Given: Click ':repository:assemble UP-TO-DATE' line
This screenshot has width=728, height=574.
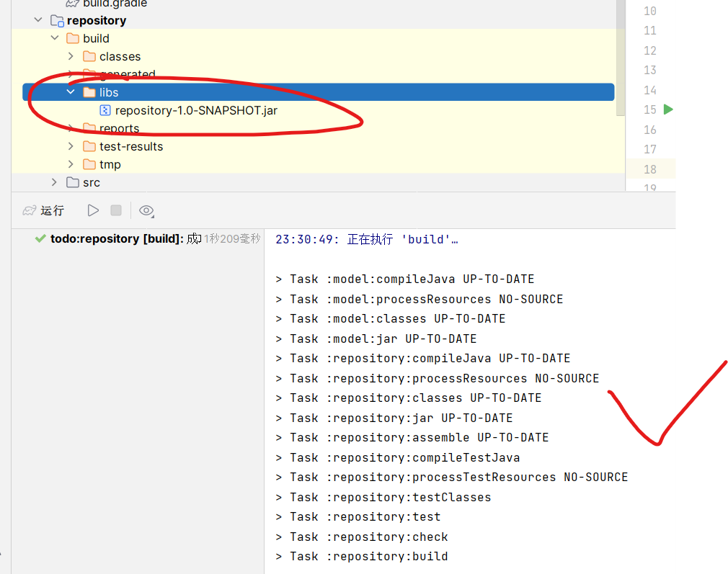Looking at the screenshot, I should pos(412,438).
